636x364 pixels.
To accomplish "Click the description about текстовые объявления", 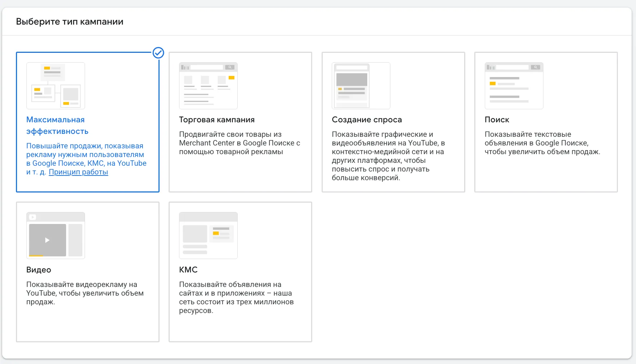I will (x=542, y=143).
